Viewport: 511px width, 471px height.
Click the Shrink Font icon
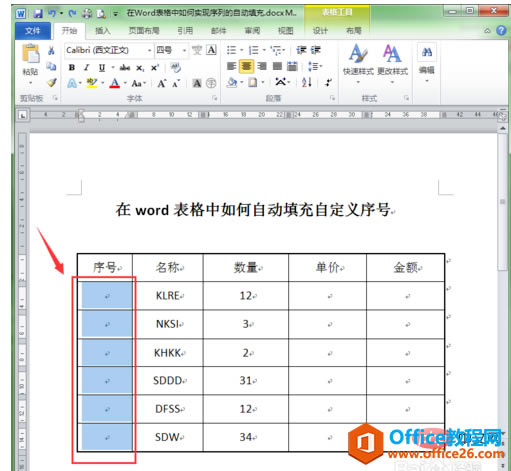176,83
